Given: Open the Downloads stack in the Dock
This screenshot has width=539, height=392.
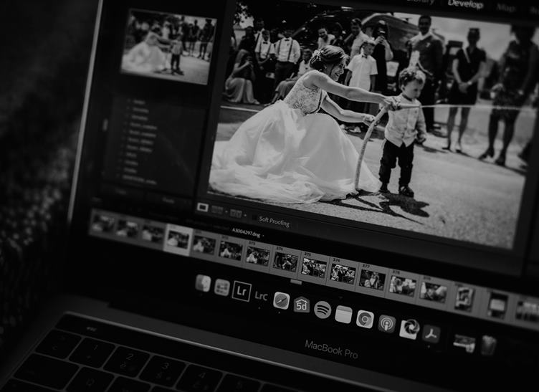Looking at the screenshot, I should point(464,342).
